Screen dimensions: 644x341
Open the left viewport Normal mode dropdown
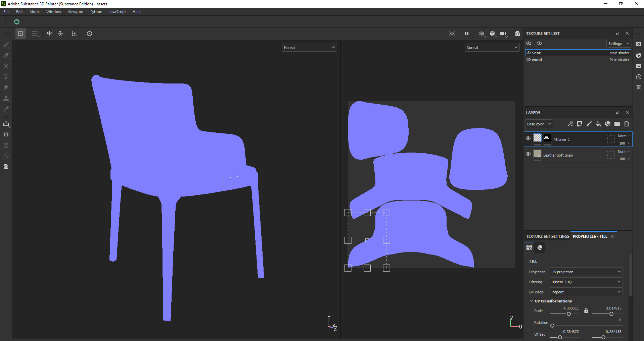click(x=309, y=48)
